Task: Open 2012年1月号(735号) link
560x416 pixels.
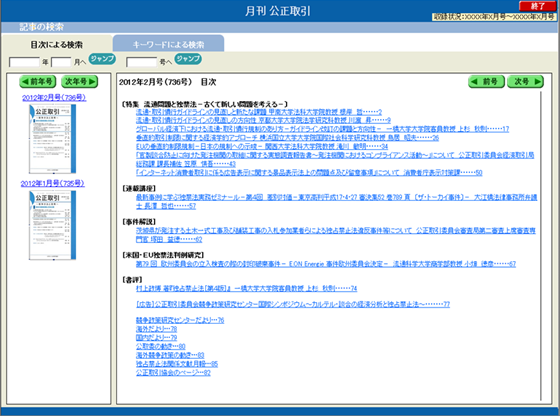Action: click(x=52, y=183)
